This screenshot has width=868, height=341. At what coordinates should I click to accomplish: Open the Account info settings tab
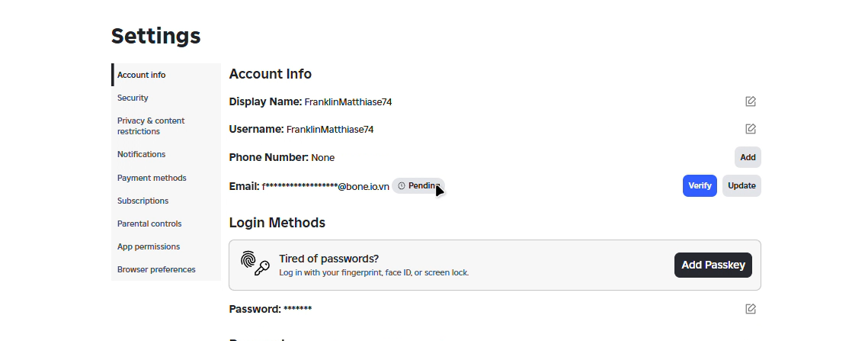click(x=166, y=75)
